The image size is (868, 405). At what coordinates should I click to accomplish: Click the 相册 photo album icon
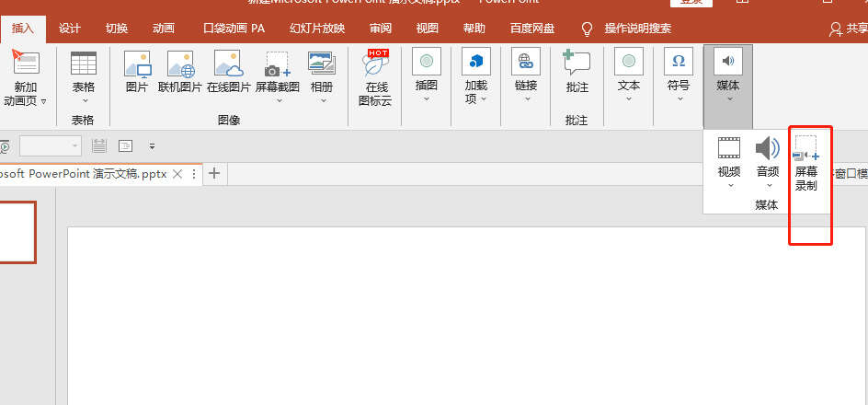coord(322,64)
